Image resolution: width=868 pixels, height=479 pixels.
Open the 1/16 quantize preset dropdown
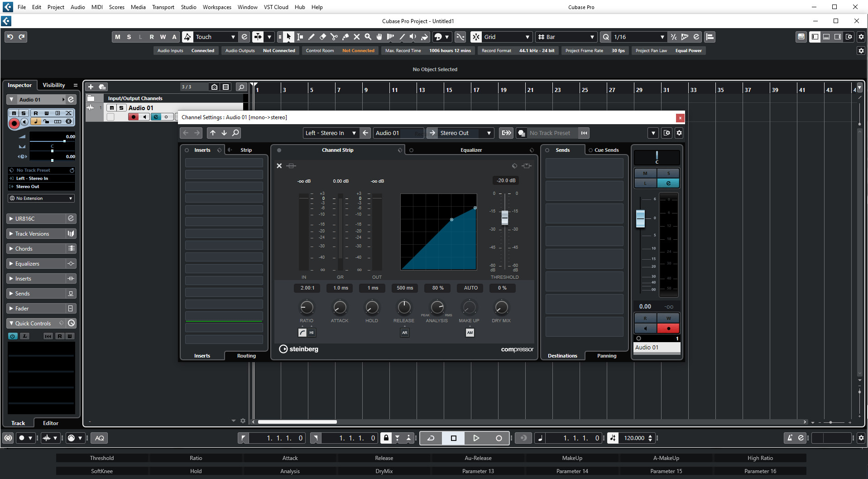[x=639, y=37]
